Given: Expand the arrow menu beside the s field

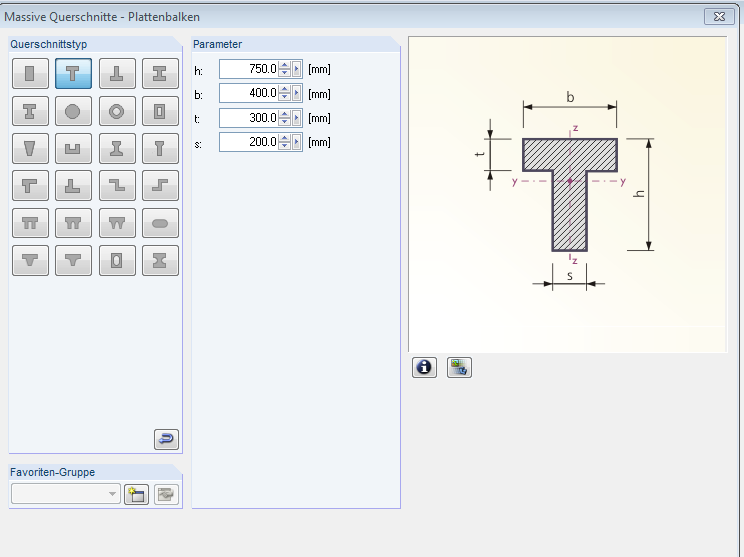Looking at the screenshot, I should click(296, 142).
